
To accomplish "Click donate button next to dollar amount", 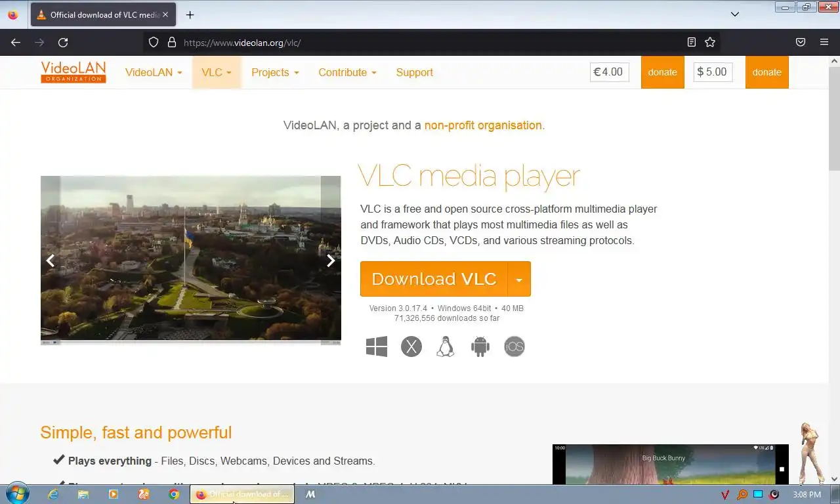I will (766, 72).
